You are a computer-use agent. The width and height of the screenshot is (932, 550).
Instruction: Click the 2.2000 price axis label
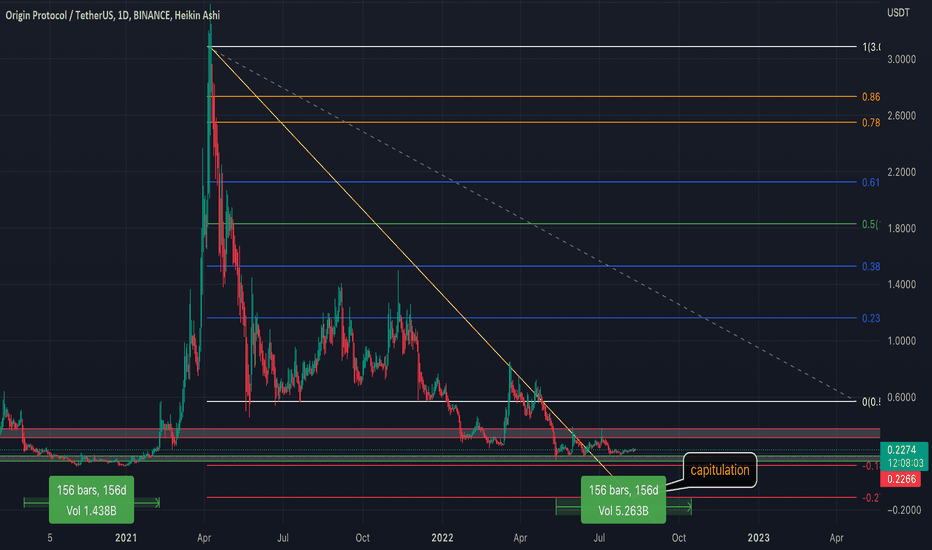(x=901, y=172)
